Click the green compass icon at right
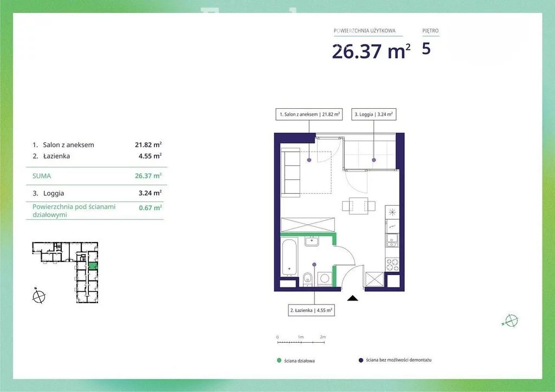Image resolution: width=555 pixels, height=392 pixels. click(x=511, y=321)
